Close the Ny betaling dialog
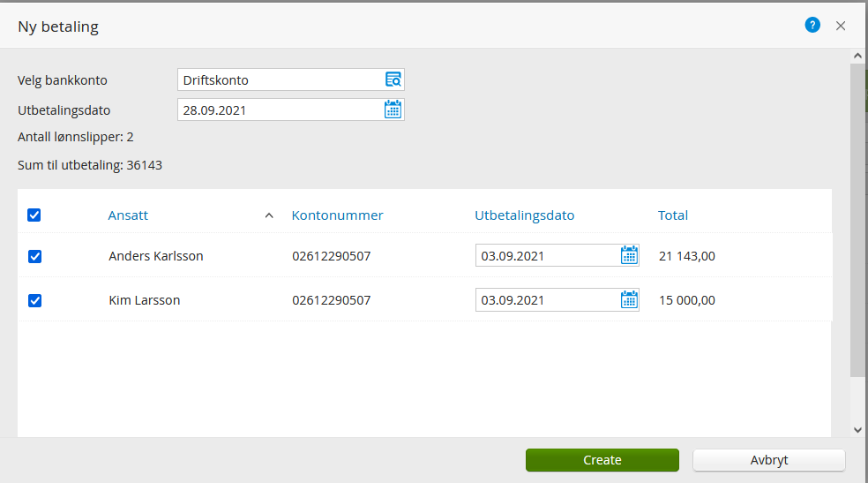This screenshot has height=483, width=868. click(x=841, y=26)
